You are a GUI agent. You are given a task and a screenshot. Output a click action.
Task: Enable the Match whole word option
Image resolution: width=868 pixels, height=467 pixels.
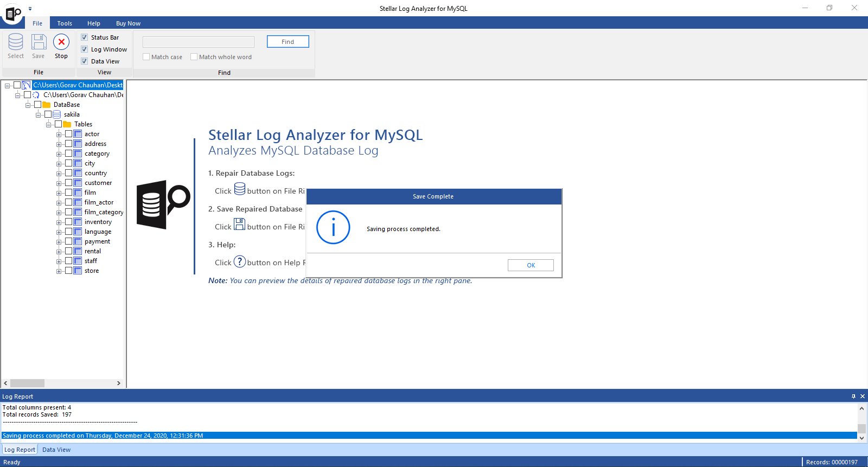tap(194, 57)
